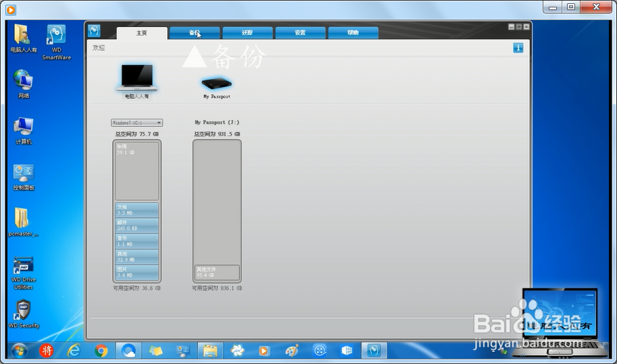Minimize the WD SmartWare window

click(511, 27)
